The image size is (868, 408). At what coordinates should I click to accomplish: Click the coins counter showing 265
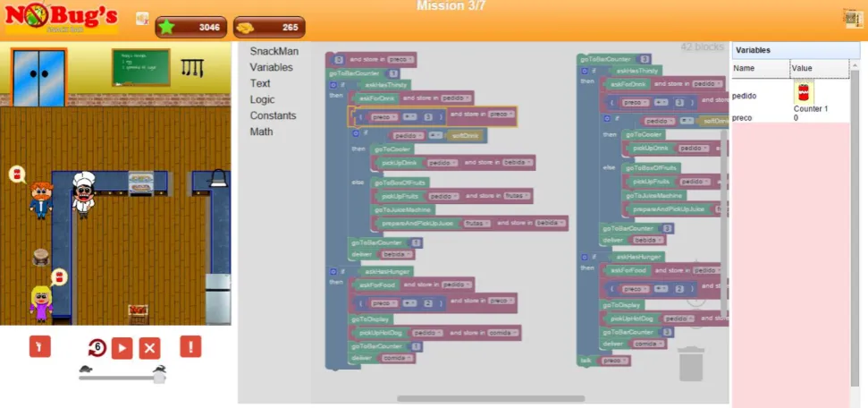click(x=269, y=27)
